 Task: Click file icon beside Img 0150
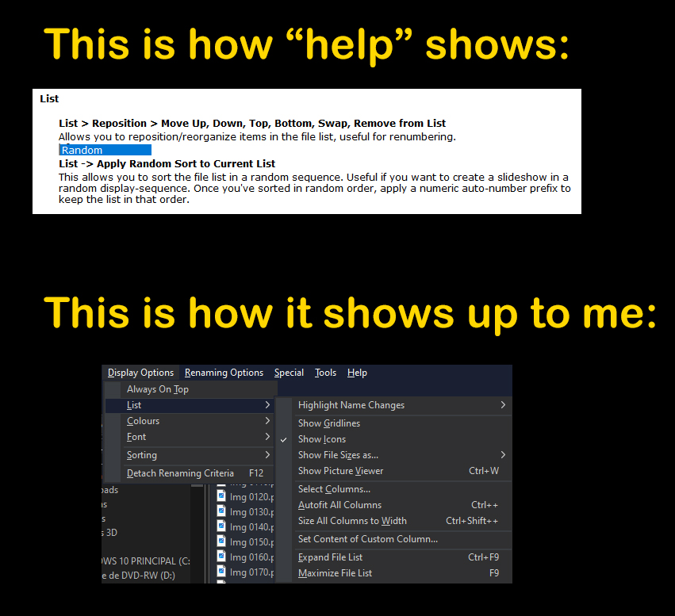tap(221, 541)
